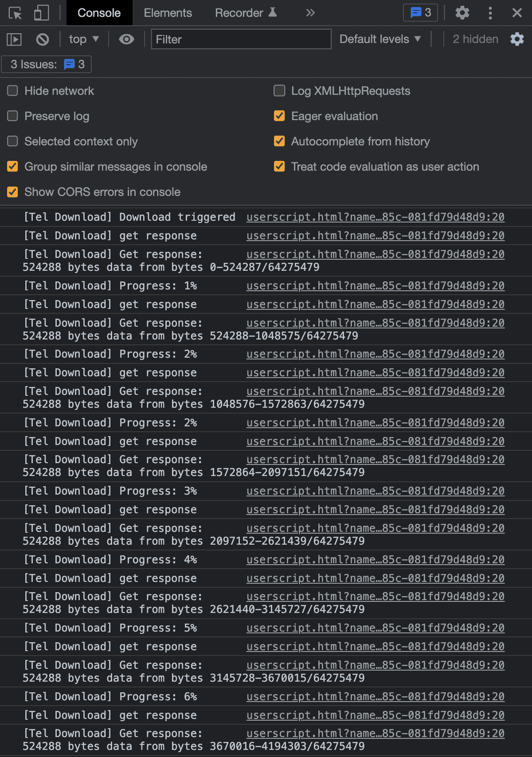Open the Recorder tab
The width and height of the screenshot is (532, 757).
tap(240, 13)
